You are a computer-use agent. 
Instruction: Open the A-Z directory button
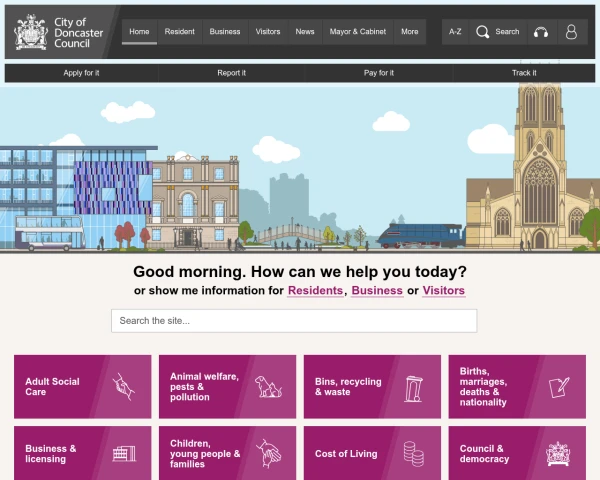click(455, 32)
